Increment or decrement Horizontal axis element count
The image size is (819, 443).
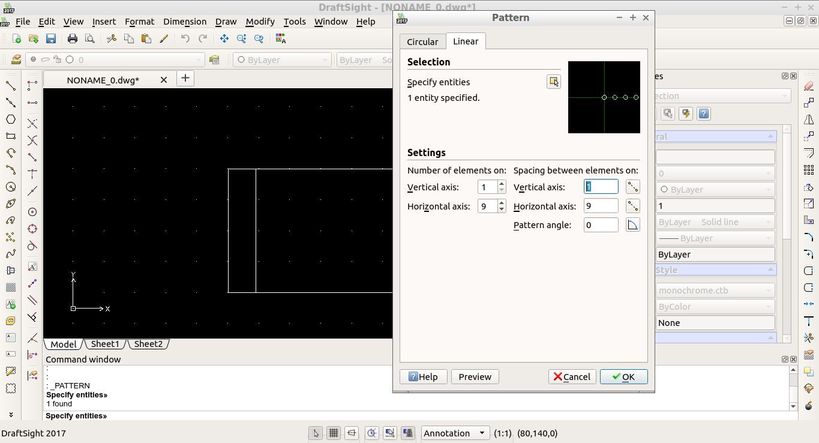[x=501, y=206]
